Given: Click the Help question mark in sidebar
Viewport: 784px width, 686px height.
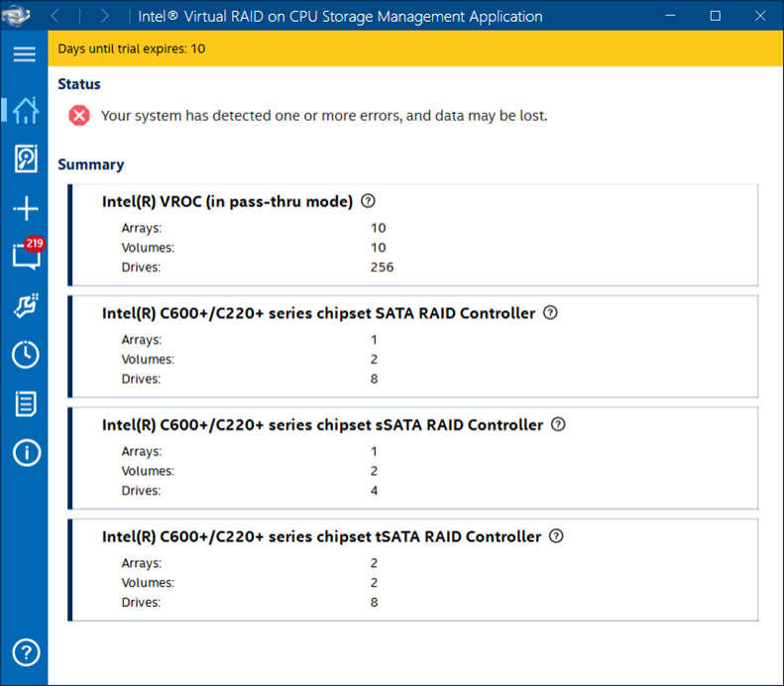Looking at the screenshot, I should (x=25, y=652).
